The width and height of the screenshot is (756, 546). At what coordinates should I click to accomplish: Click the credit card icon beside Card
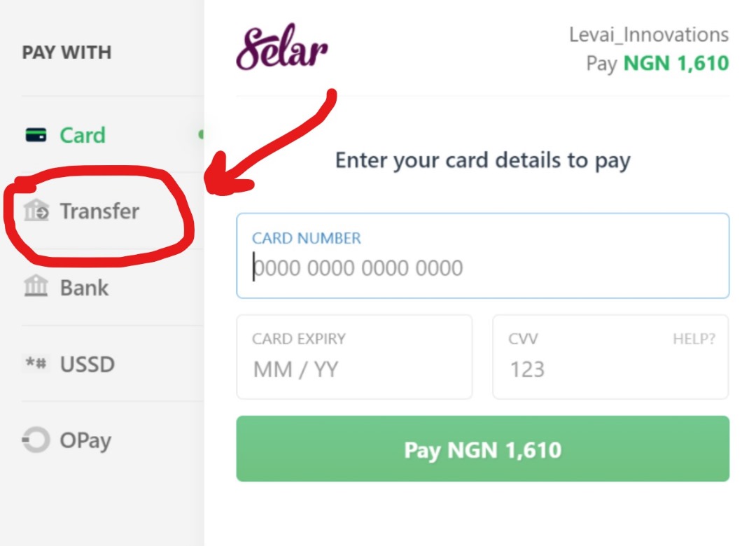36,135
